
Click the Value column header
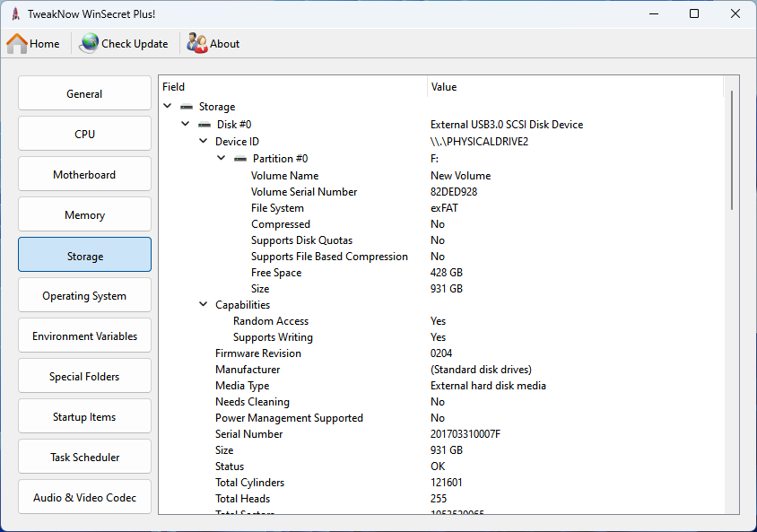click(575, 87)
